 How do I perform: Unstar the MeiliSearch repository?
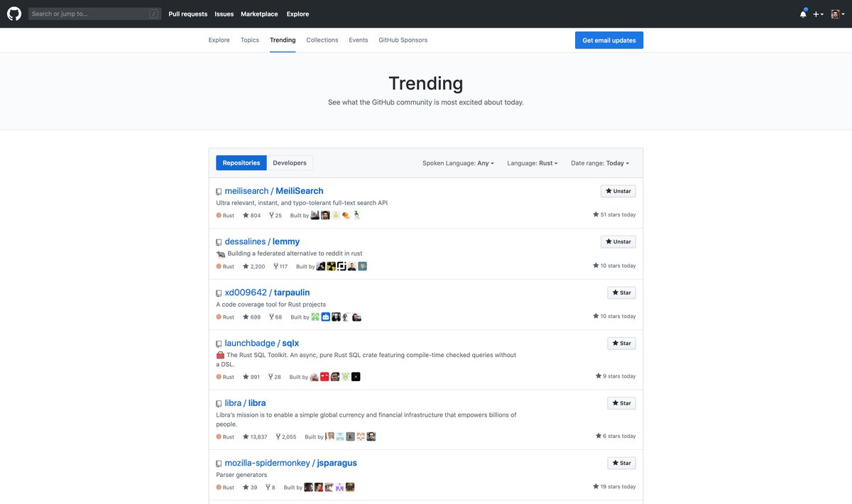618,191
